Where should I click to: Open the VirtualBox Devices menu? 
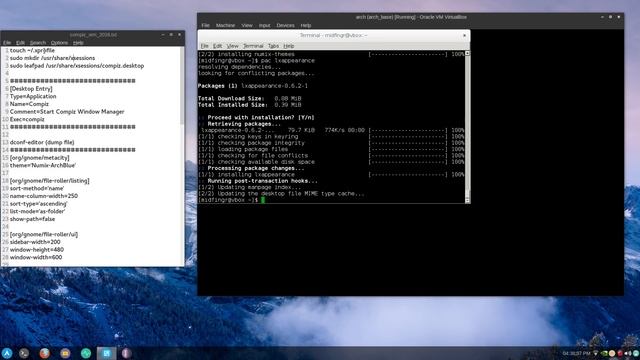[285, 25]
